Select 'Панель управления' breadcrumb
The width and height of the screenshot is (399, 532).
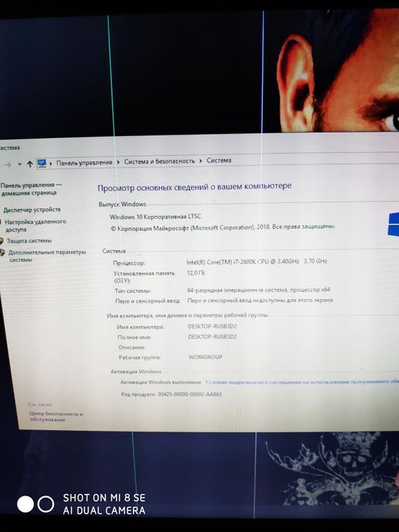click(x=84, y=163)
